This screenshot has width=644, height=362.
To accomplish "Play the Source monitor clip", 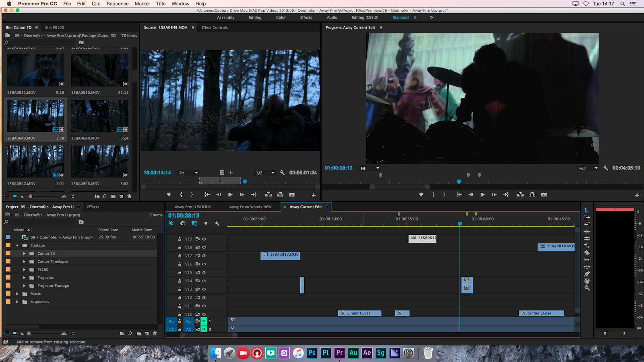I will click(230, 195).
